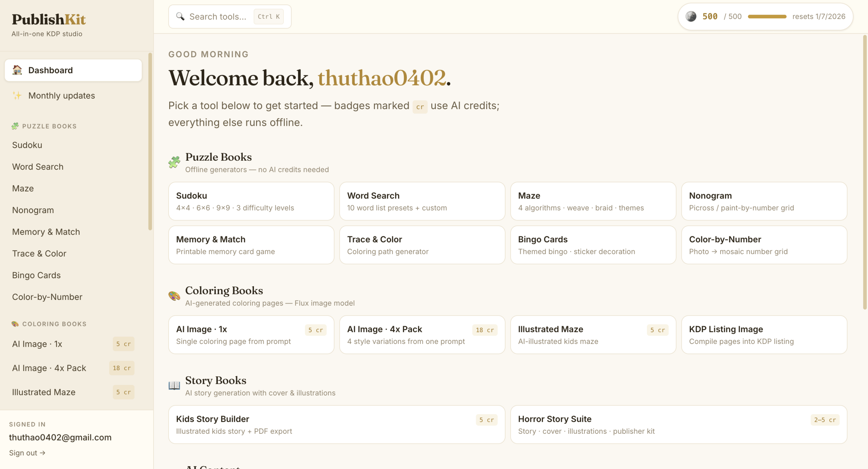Viewport: 868px width, 469px height.
Task: Click the sidebar Coloring Books palette icon
Action: [x=15, y=324]
